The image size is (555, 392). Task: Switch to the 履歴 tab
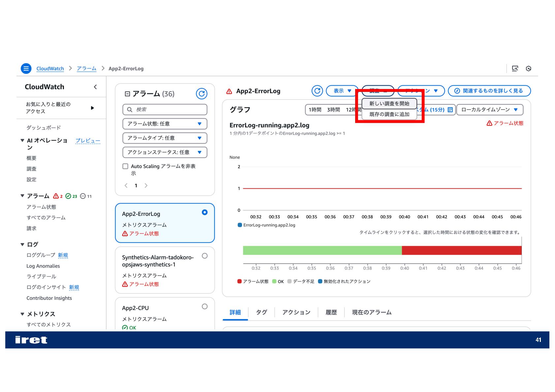coord(331,312)
